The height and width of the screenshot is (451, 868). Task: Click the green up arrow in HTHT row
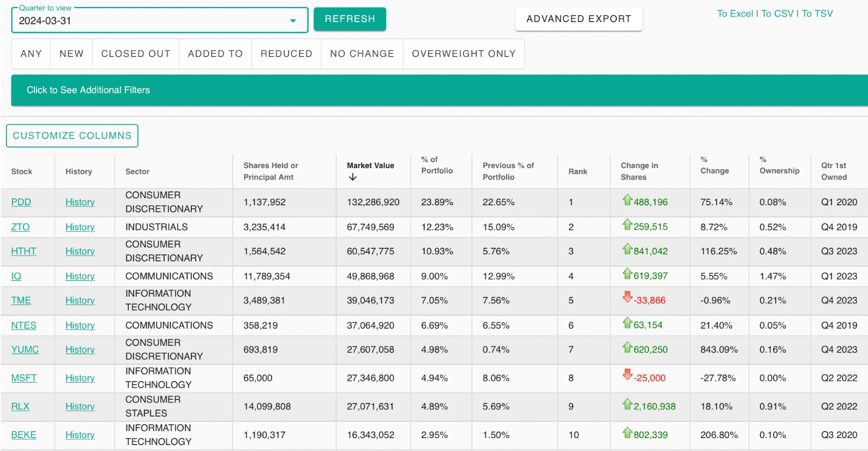click(627, 249)
